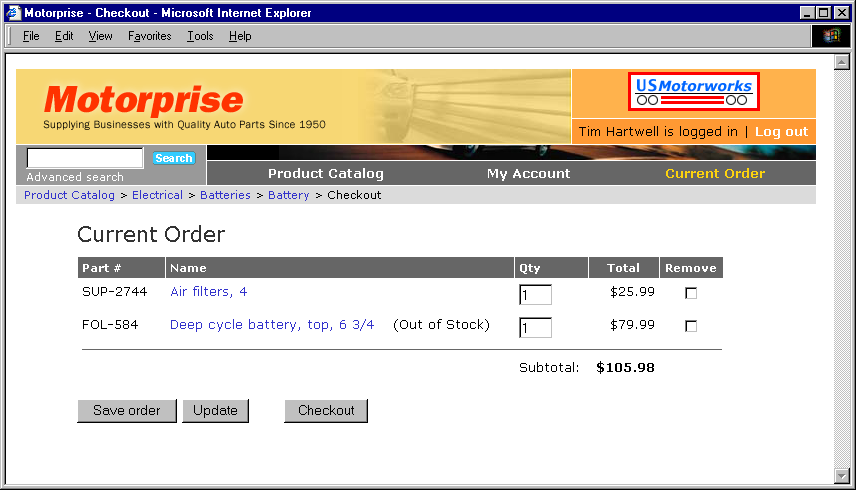856x490 pixels.
Task: Click Qty field for Air filters
Action: pyautogui.click(x=535, y=295)
